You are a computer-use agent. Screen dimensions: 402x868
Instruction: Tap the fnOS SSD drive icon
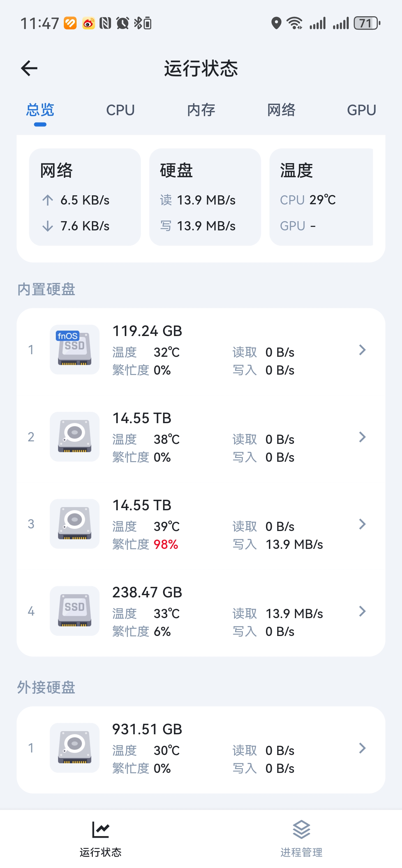click(x=74, y=349)
